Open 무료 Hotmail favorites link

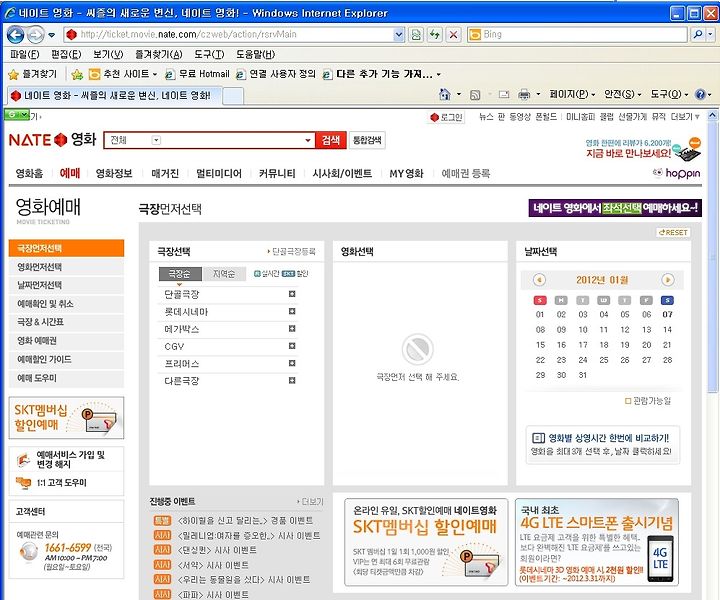(x=197, y=74)
